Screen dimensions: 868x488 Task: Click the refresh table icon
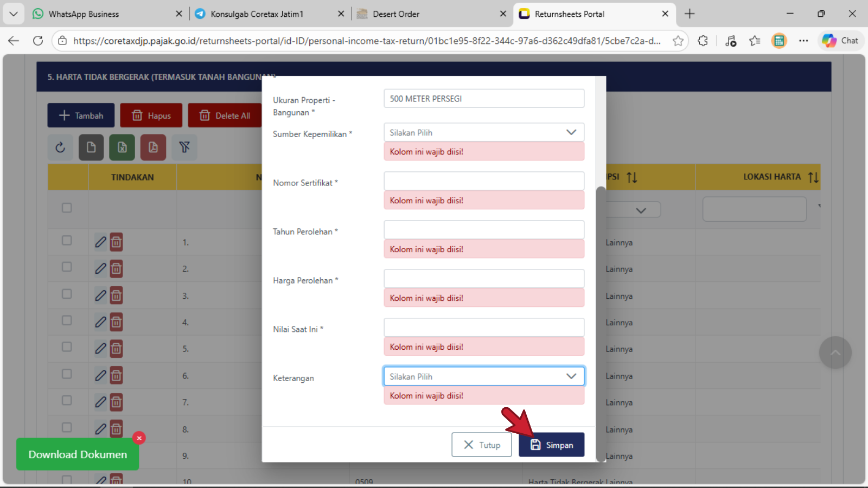coord(60,147)
